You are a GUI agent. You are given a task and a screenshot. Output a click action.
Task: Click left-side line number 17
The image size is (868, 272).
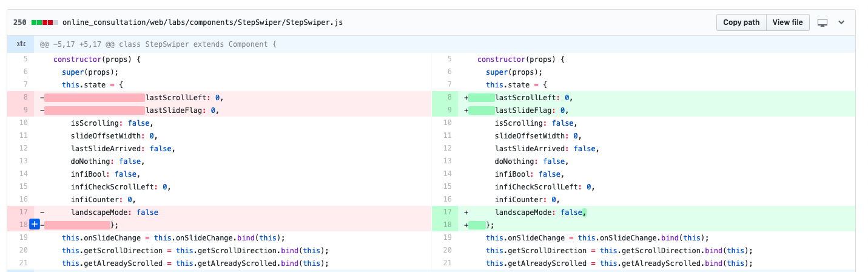[21, 212]
